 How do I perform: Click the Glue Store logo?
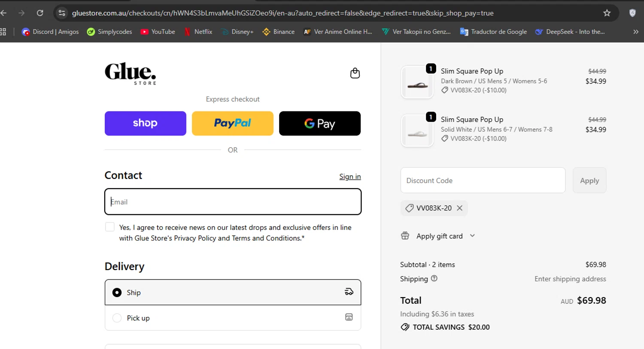(131, 74)
